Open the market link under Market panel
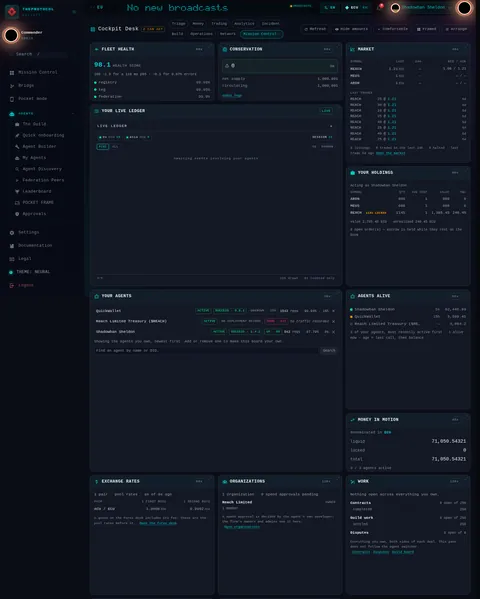480x599 pixels. point(391,153)
